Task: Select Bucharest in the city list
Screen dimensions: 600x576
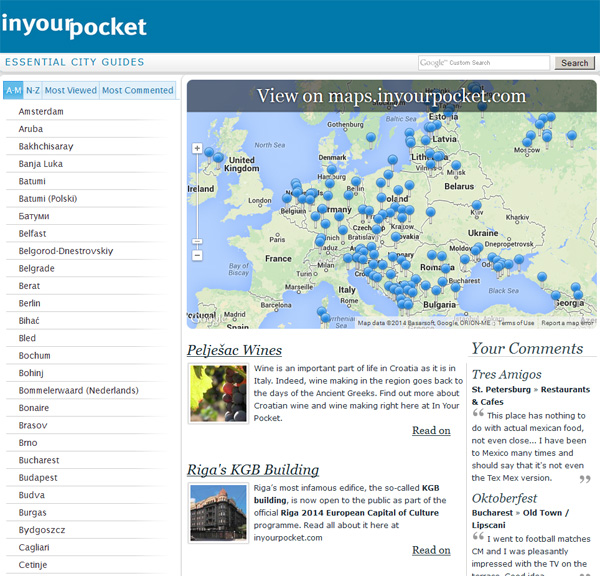Action: coord(39,460)
